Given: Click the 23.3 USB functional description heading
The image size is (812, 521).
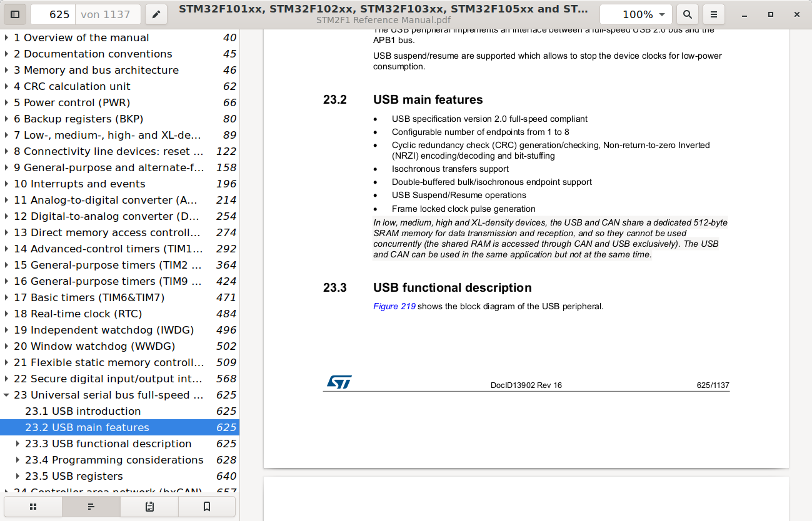Looking at the screenshot, I should pos(428,287).
